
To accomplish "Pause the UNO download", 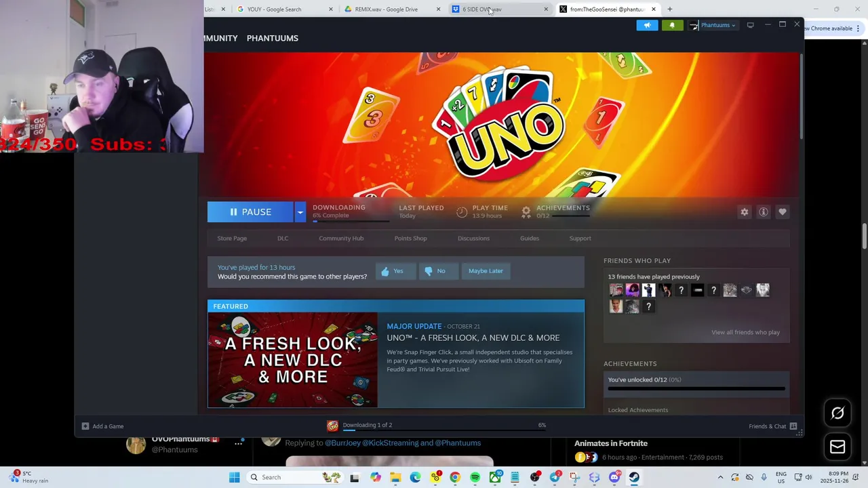I will tap(250, 212).
